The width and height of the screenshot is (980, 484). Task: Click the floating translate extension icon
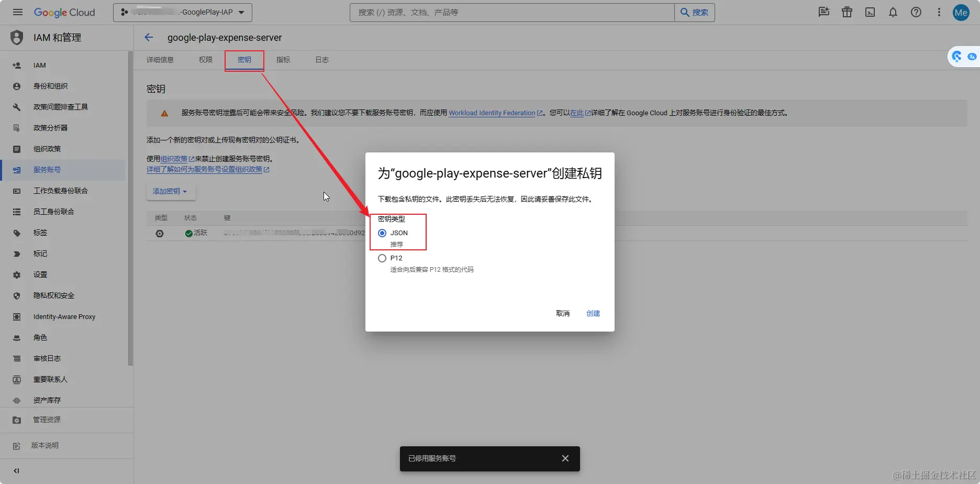coord(972,57)
